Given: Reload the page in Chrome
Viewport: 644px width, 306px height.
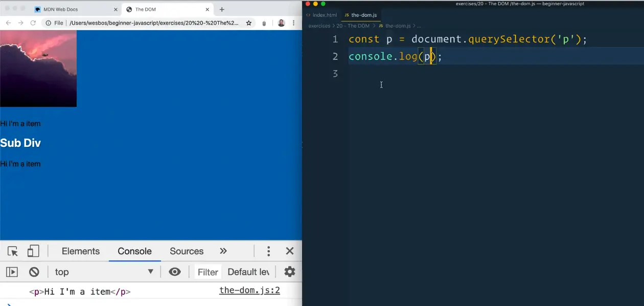Looking at the screenshot, I should pos(33,23).
